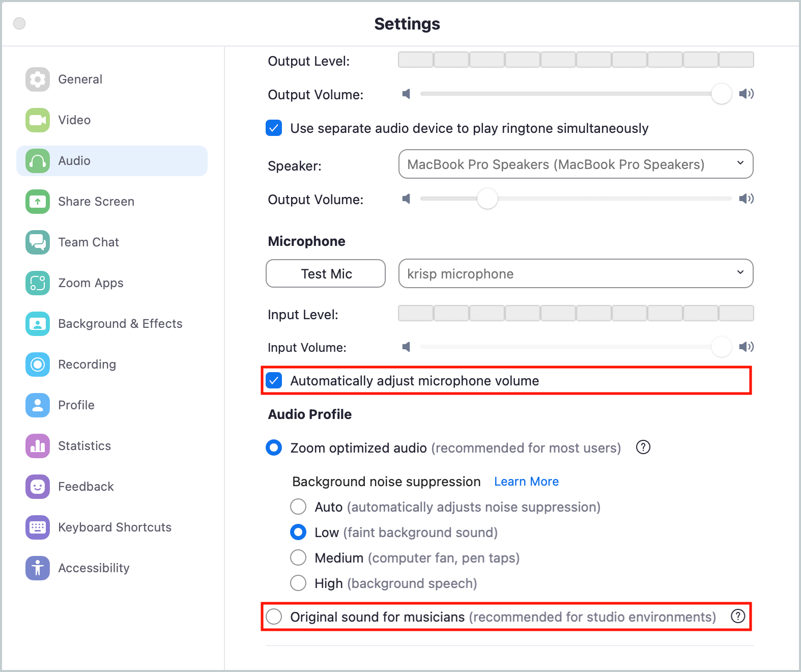This screenshot has height=672, width=801.
Task: Click ringtone Output Volume slider knob
Action: click(x=721, y=94)
